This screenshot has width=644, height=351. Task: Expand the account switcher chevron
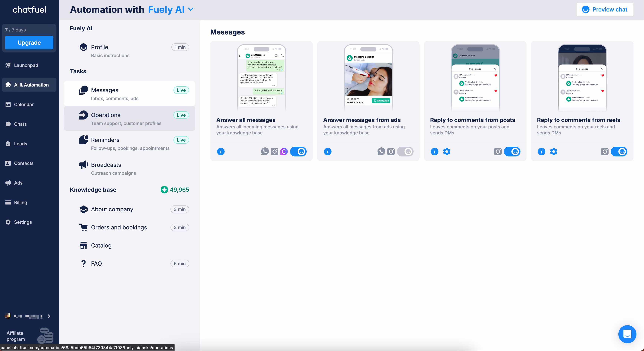[x=49, y=316]
